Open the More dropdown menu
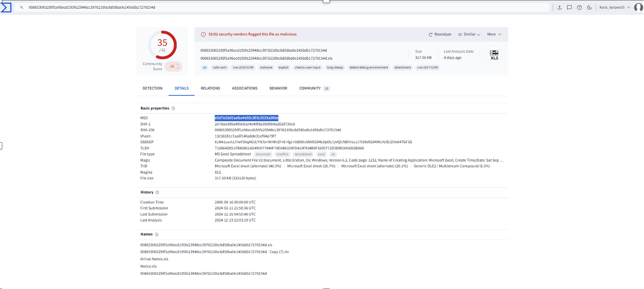644x289 pixels. point(494,34)
